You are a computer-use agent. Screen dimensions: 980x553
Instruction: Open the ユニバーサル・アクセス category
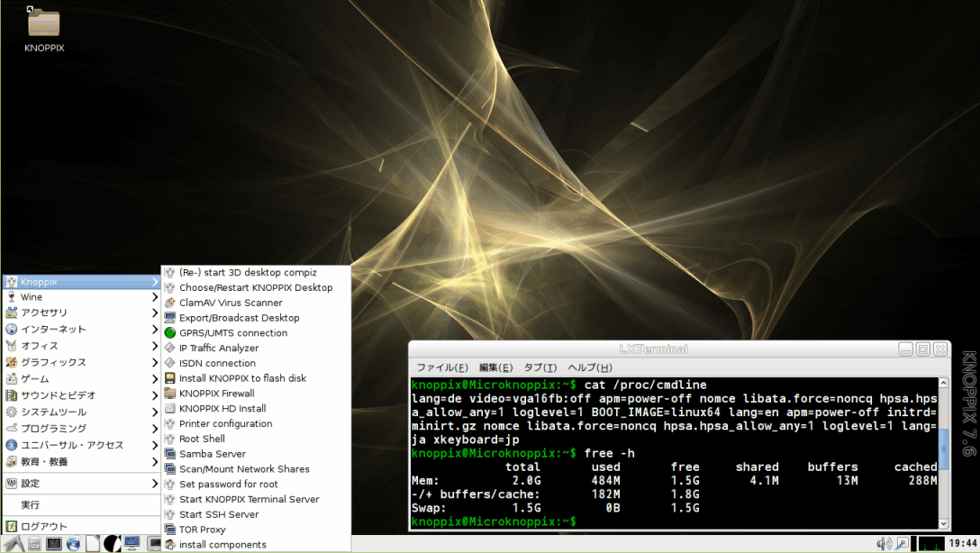[x=81, y=445]
